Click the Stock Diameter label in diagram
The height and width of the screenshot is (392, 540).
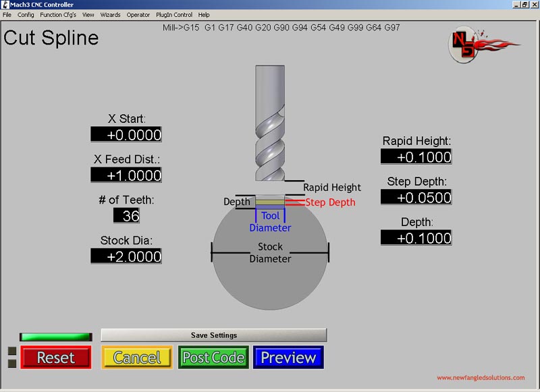click(271, 252)
